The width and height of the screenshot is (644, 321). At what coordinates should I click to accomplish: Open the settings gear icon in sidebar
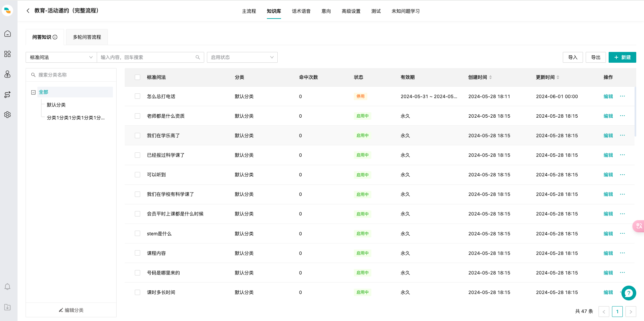click(7, 115)
